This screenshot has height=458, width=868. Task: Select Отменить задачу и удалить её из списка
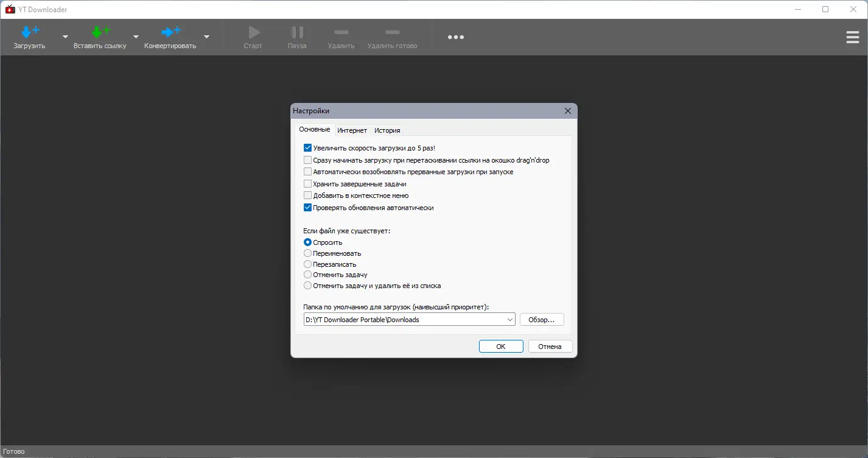point(307,286)
